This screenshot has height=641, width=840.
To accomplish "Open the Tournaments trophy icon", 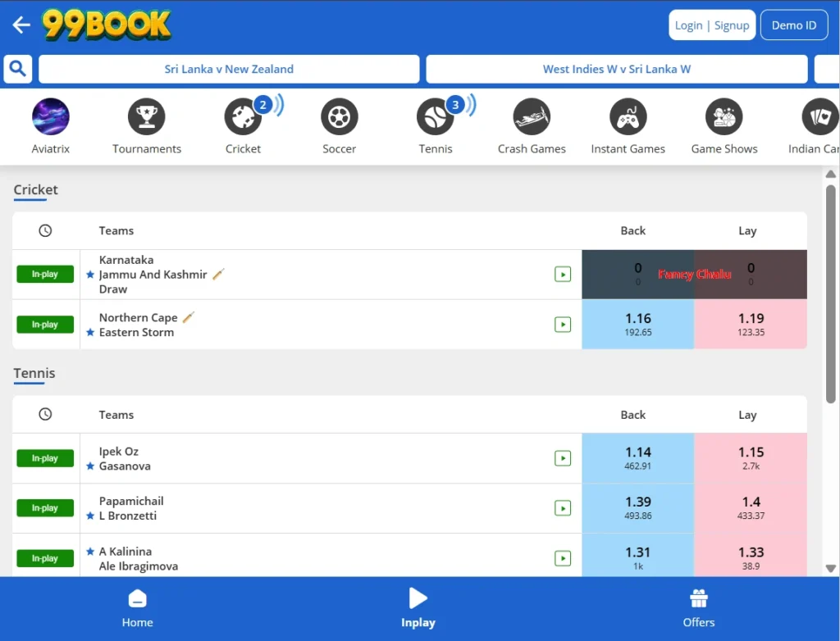I will click(147, 117).
